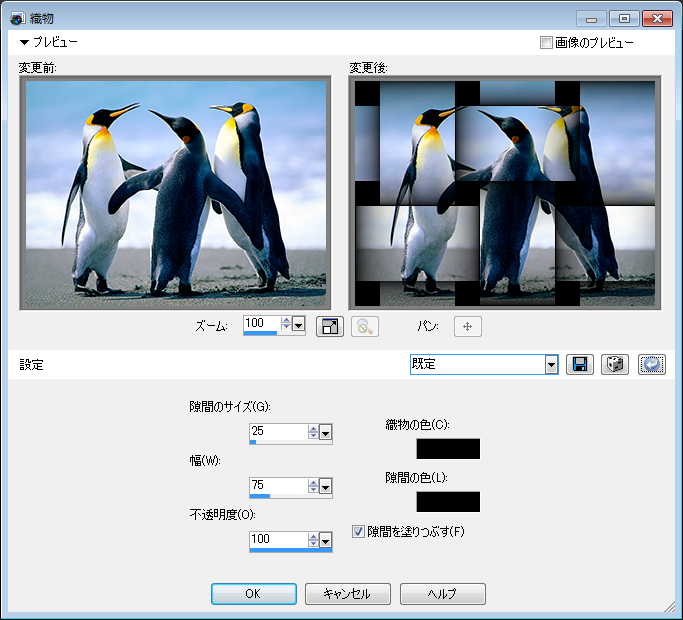Open the ズーム value dropdown arrow
683x620 pixels.
(298, 325)
